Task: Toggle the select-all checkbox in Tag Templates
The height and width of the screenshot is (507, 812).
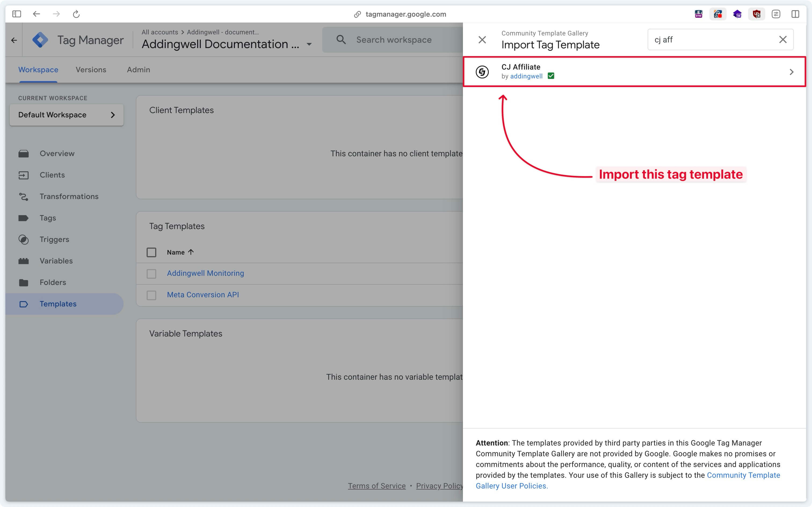Action: pyautogui.click(x=151, y=252)
